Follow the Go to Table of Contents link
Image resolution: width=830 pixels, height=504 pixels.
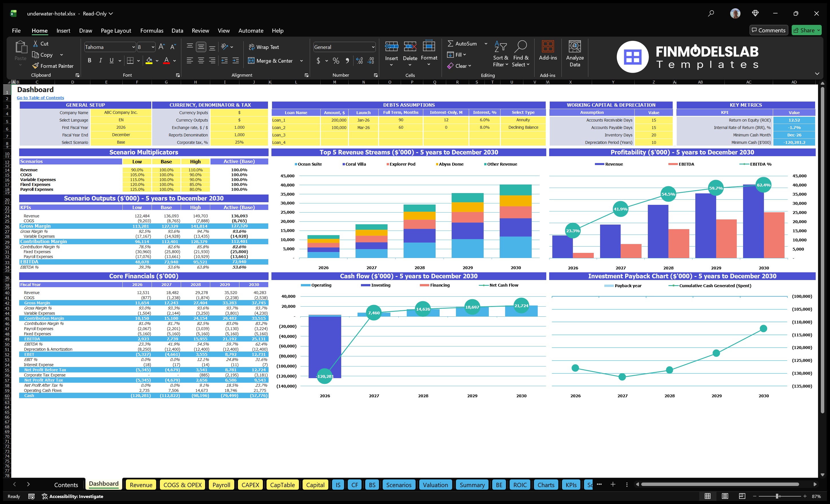pos(40,98)
